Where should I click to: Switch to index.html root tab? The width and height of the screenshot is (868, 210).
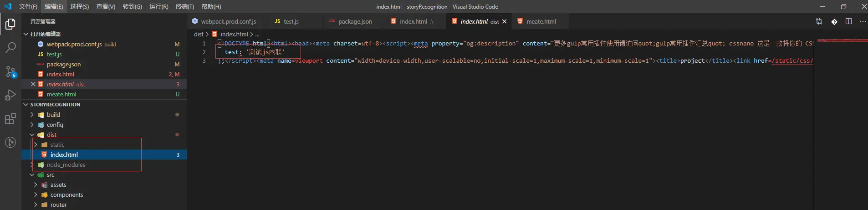point(416,21)
